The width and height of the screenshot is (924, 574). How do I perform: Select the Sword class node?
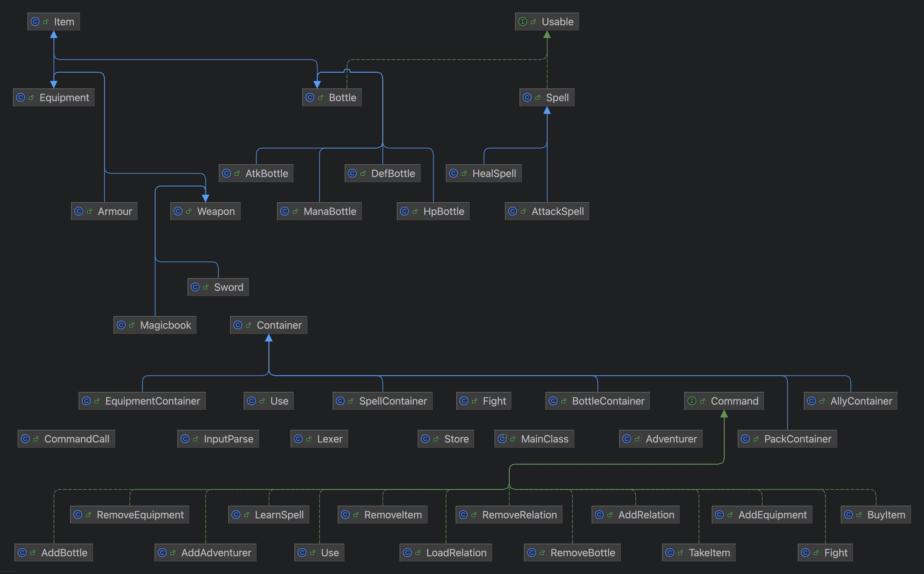click(x=218, y=287)
